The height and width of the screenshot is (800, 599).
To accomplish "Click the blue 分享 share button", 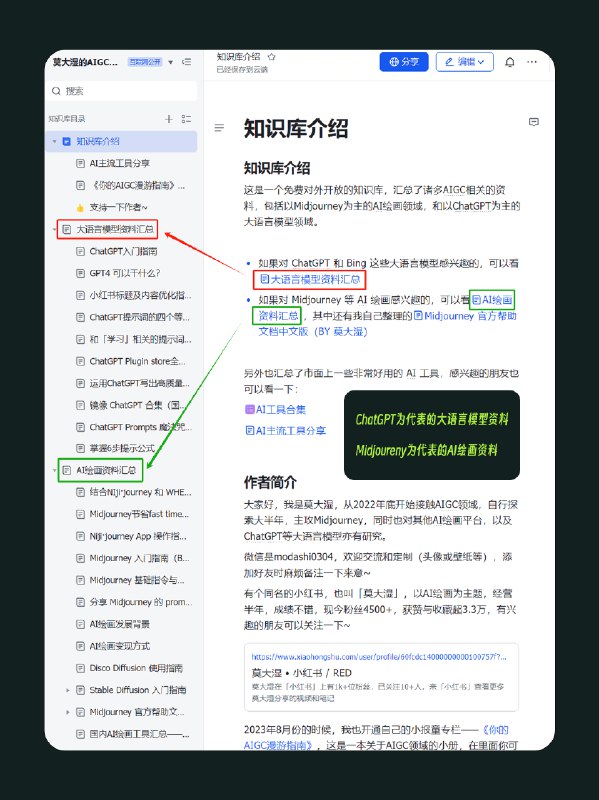I will point(404,62).
